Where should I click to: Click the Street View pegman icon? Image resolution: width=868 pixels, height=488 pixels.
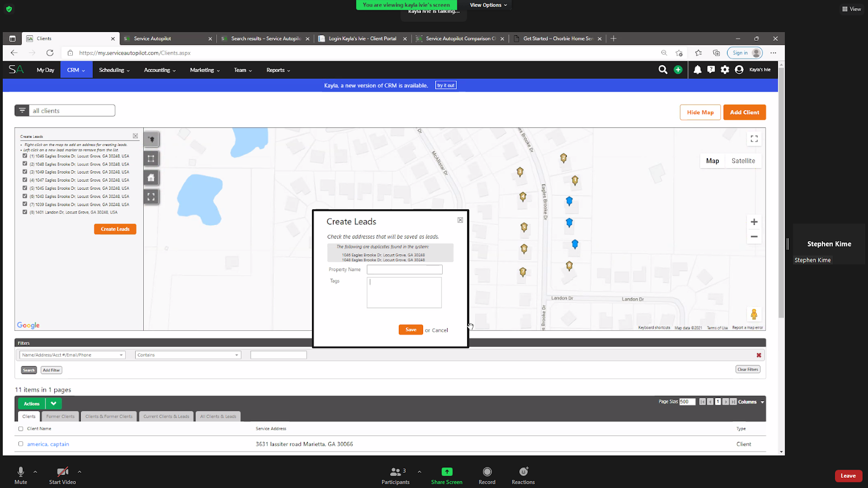tap(754, 314)
